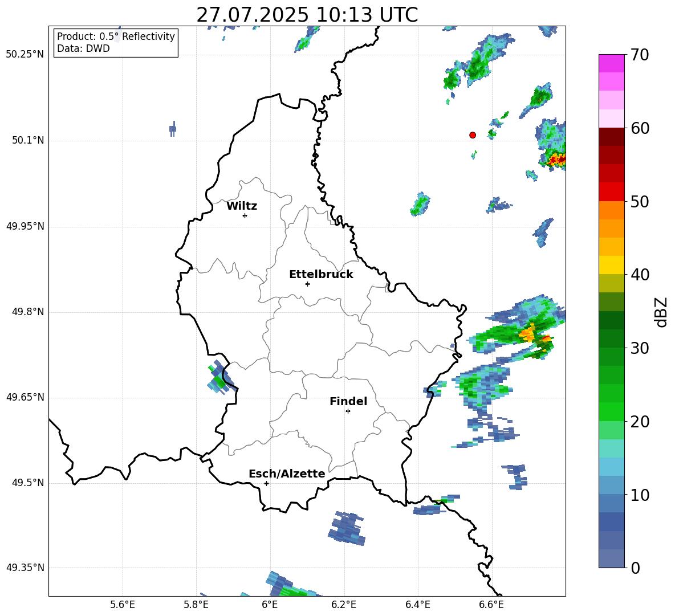Click the Product: 0.5° Reflectivity text
The height and width of the screenshot is (616, 675).
coord(116,36)
